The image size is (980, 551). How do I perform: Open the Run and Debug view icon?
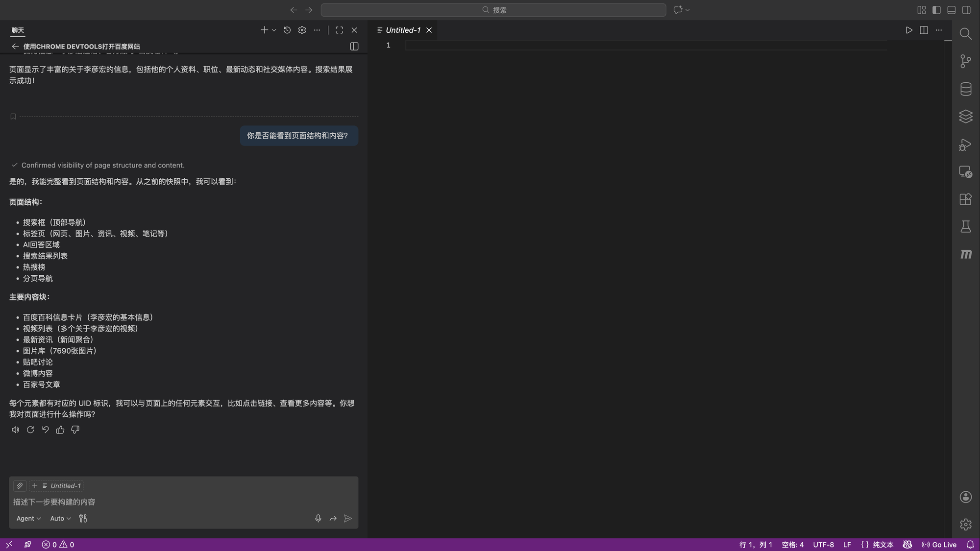965,144
